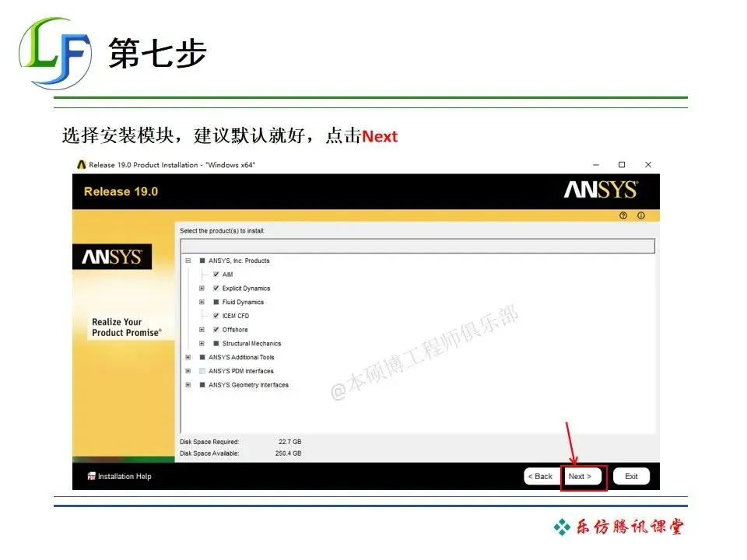Click the Installation Help book icon
This screenshot has width=747, height=560.
click(x=92, y=476)
